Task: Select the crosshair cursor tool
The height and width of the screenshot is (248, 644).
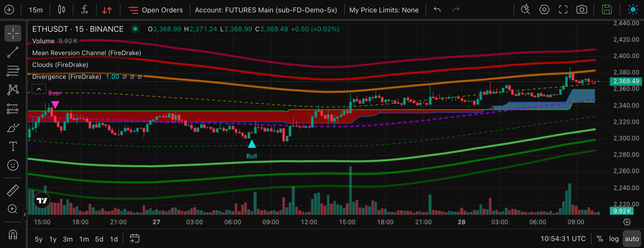Action: pyautogui.click(x=13, y=33)
